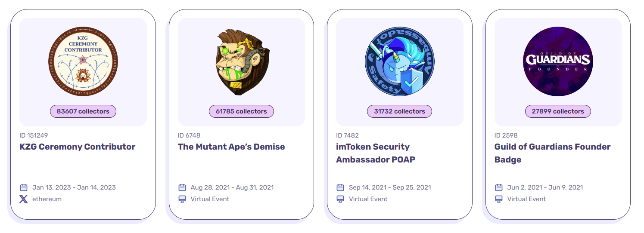Click the Virtual Event monitor icon under Mutant Ape
The width and height of the screenshot is (644, 233).
point(182,199)
